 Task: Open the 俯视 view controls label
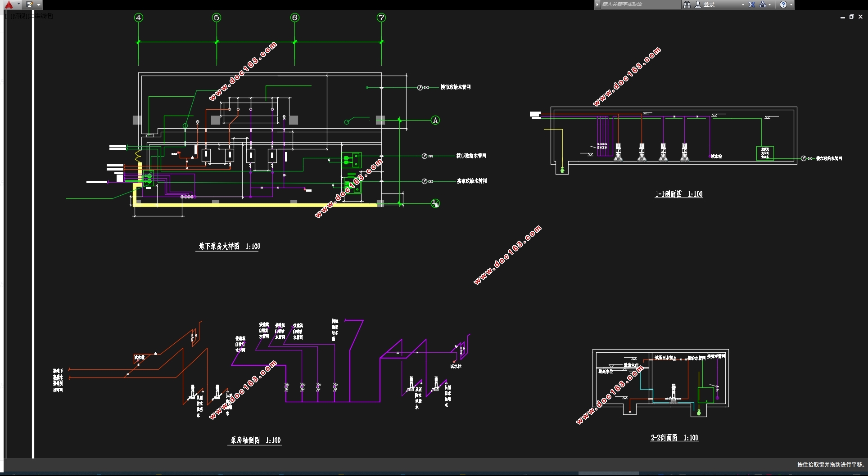point(19,16)
